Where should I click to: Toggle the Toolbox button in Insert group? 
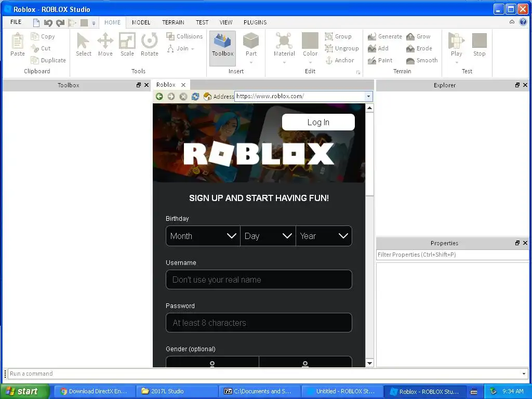(222, 48)
